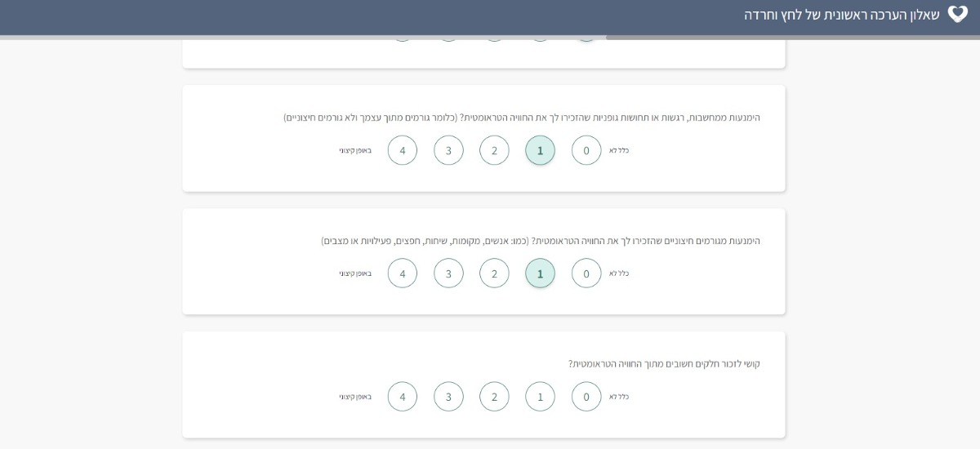Click 'כלל לא' label in thoughts-avoidance question
Image resolution: width=980 pixels, height=449 pixels.
(619, 150)
